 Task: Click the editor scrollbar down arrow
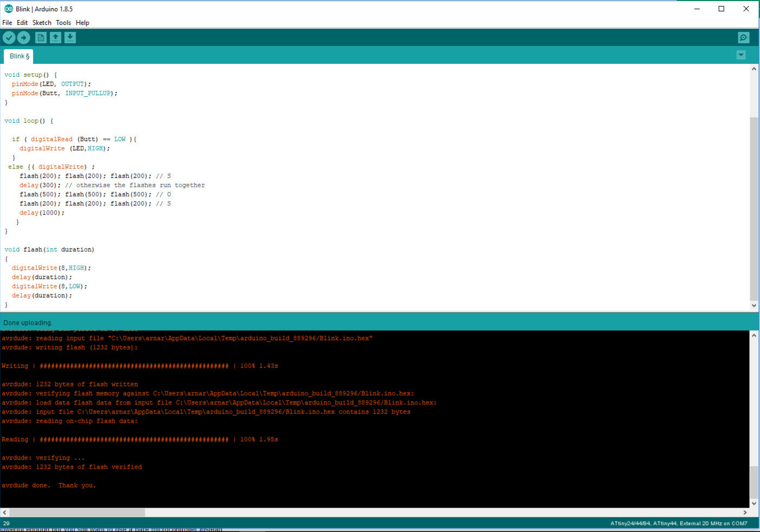[754, 305]
